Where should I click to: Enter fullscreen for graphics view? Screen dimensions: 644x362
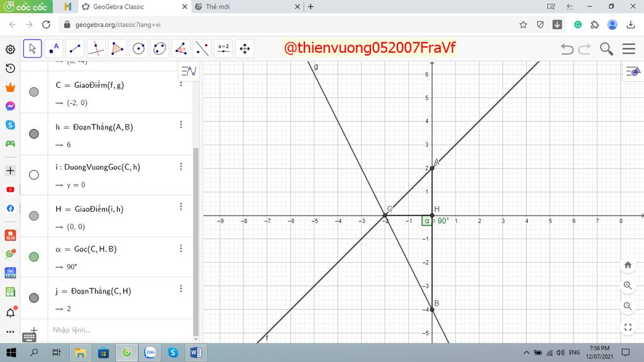(x=628, y=327)
